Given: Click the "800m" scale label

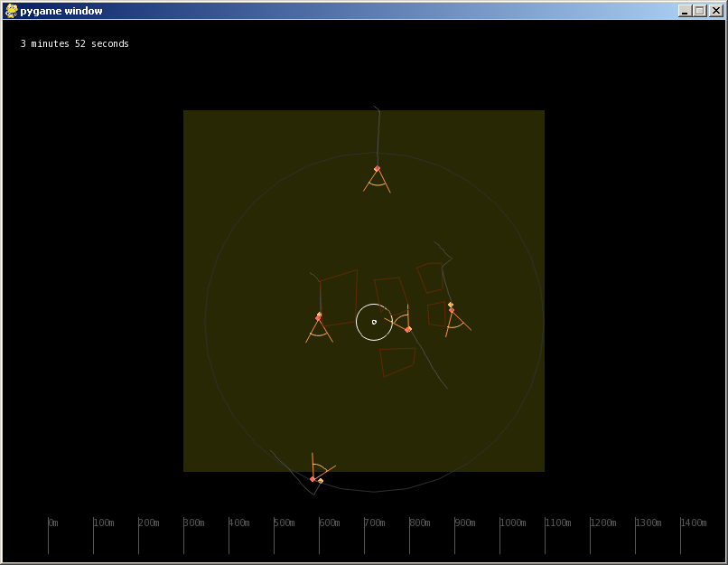Looking at the screenshot, I should click(x=420, y=523).
